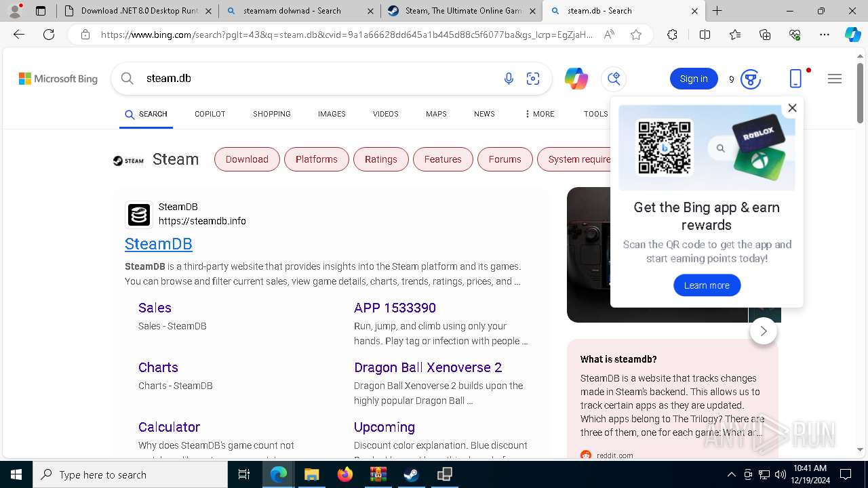Image resolution: width=868 pixels, height=488 pixels.
Task: Open the Collections icon
Action: coord(765,35)
